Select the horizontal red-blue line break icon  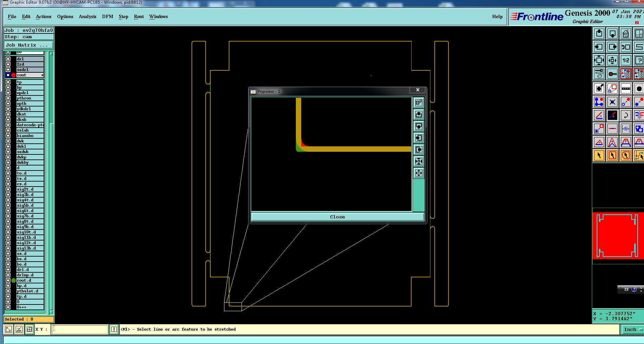[612, 129]
